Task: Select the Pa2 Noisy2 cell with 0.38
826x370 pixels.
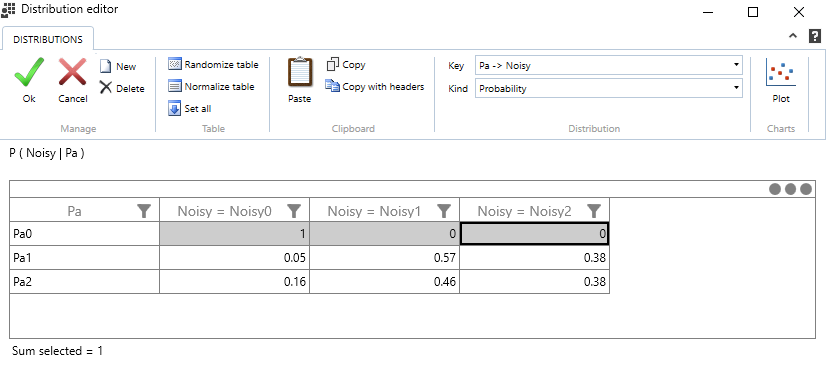Action: tap(535, 282)
